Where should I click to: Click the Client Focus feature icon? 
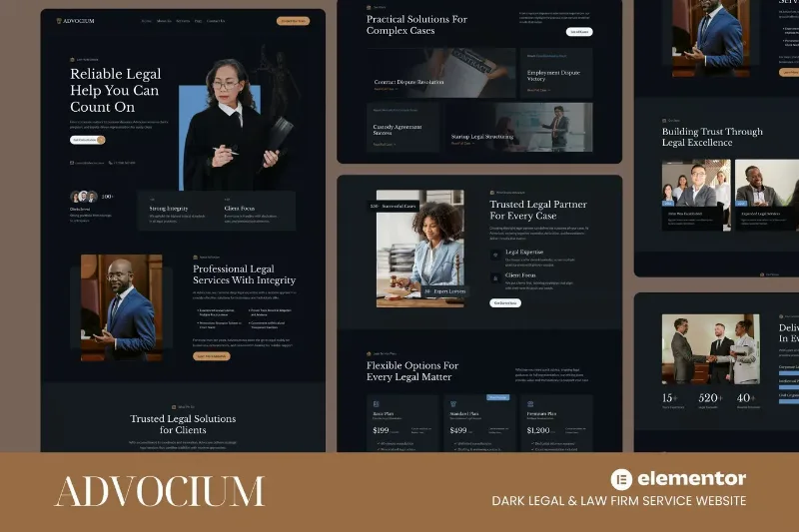(494, 277)
